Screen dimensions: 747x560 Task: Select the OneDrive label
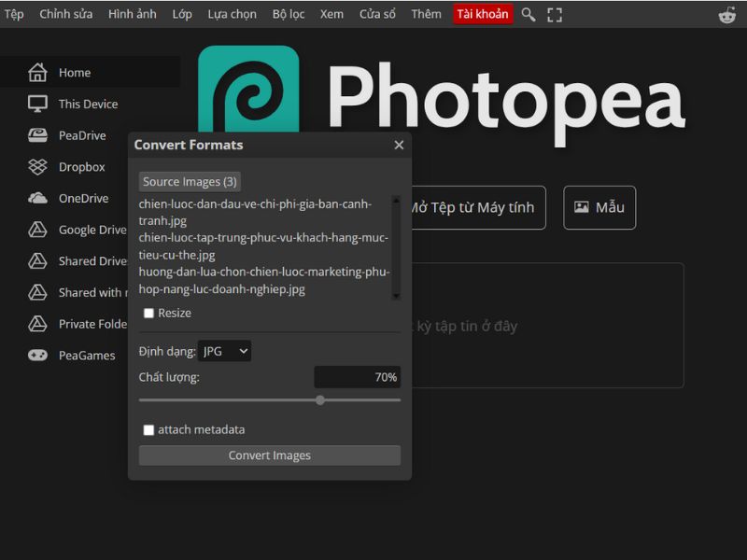click(84, 199)
